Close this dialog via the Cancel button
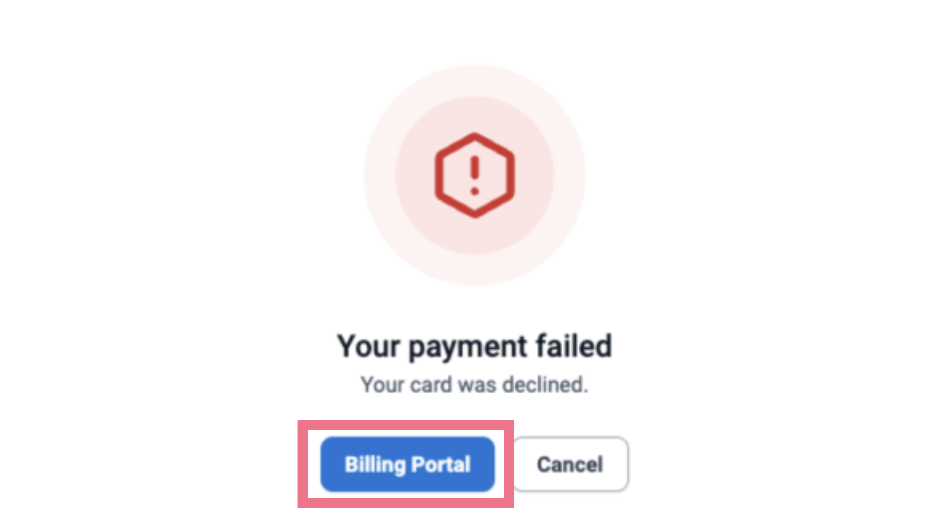 pos(570,464)
